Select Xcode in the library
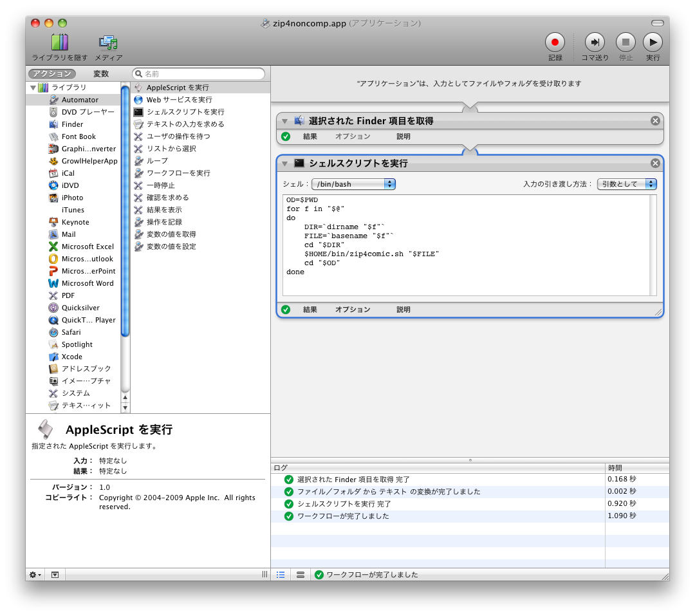The height and width of the screenshot is (616, 695). [73, 357]
